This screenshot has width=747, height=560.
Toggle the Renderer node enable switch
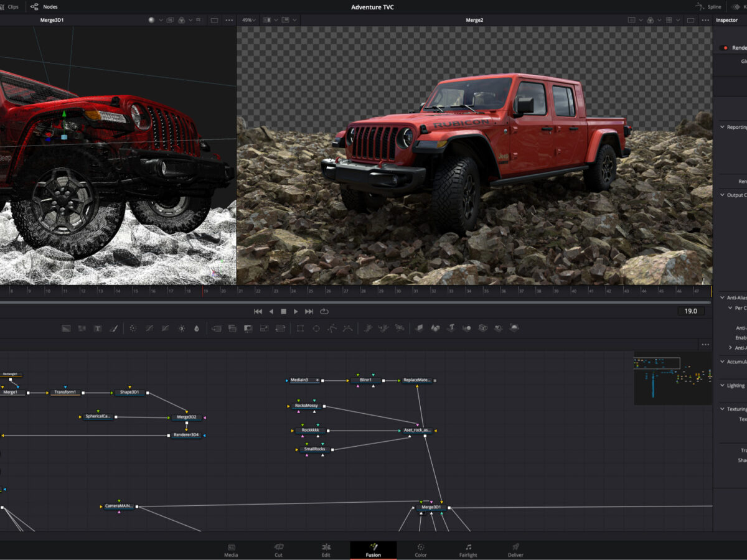coord(725,48)
